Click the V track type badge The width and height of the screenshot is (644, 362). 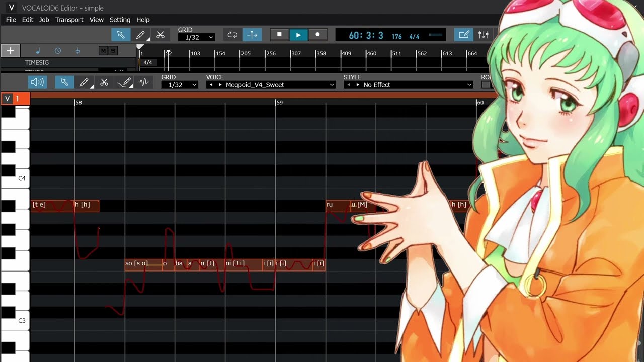7,99
